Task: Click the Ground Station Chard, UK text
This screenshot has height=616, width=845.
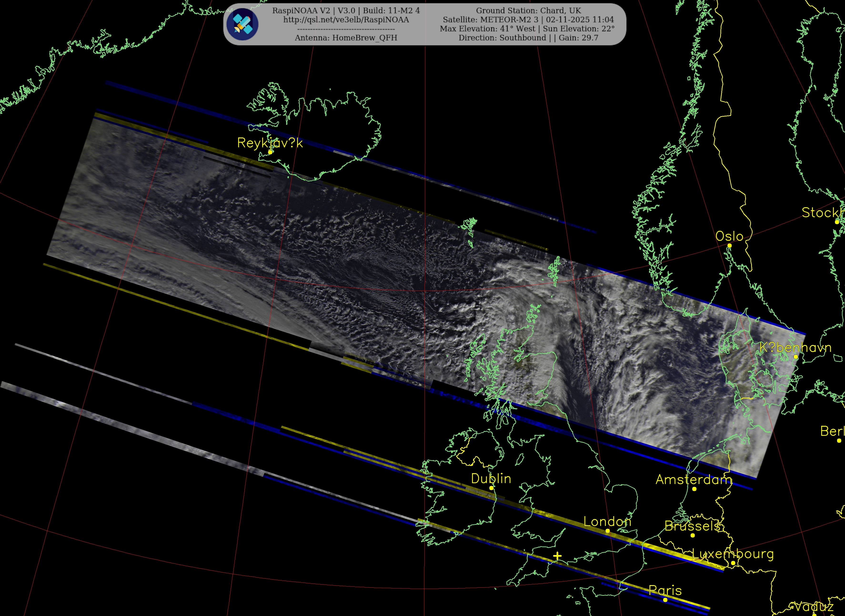Action: pos(528,10)
